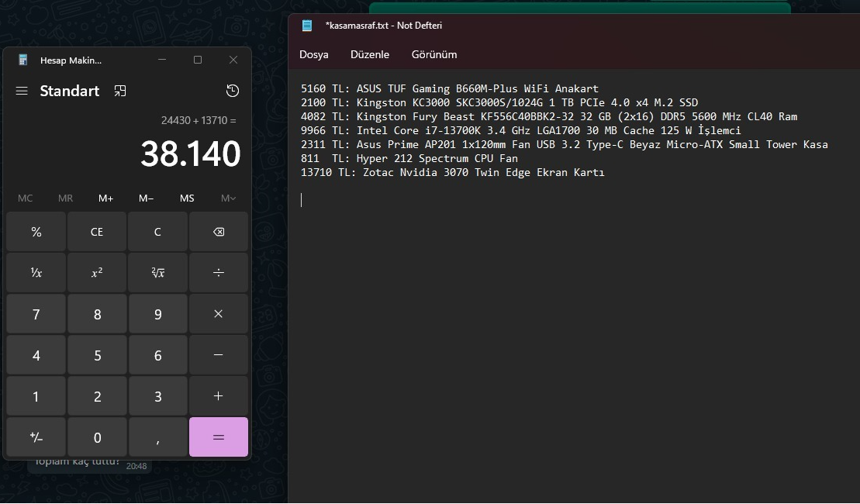This screenshot has height=504, width=860.
Task: Click the Calculator app icon in title bar
Action: click(22, 60)
